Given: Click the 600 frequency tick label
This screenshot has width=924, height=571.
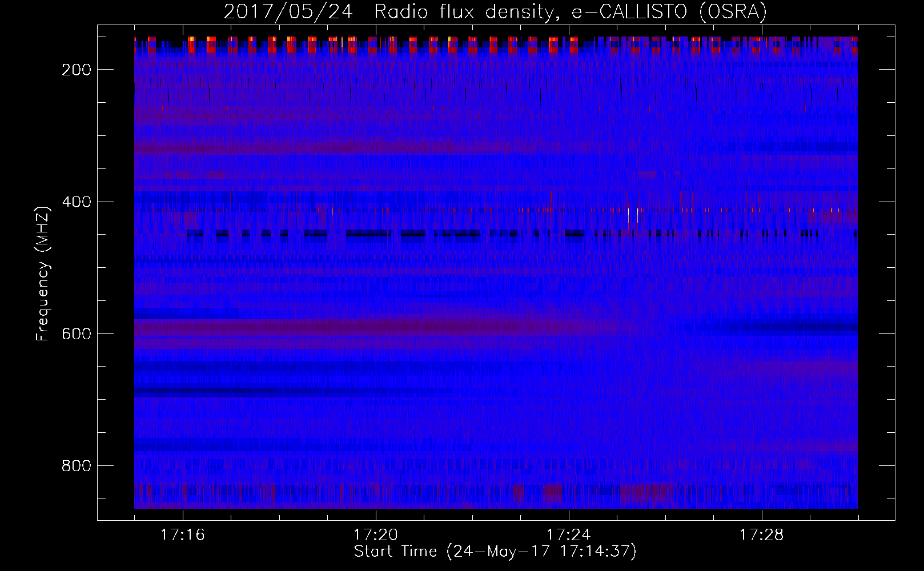Looking at the screenshot, I should [77, 334].
